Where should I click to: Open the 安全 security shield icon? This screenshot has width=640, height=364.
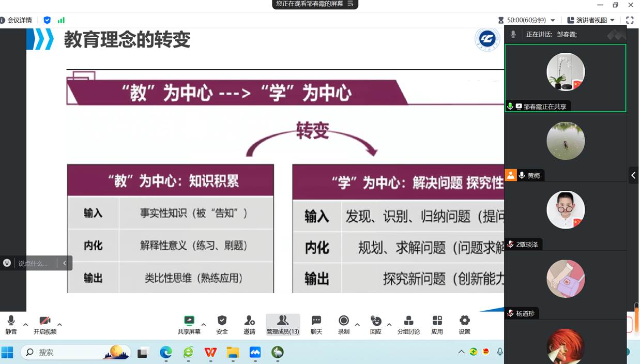222,321
